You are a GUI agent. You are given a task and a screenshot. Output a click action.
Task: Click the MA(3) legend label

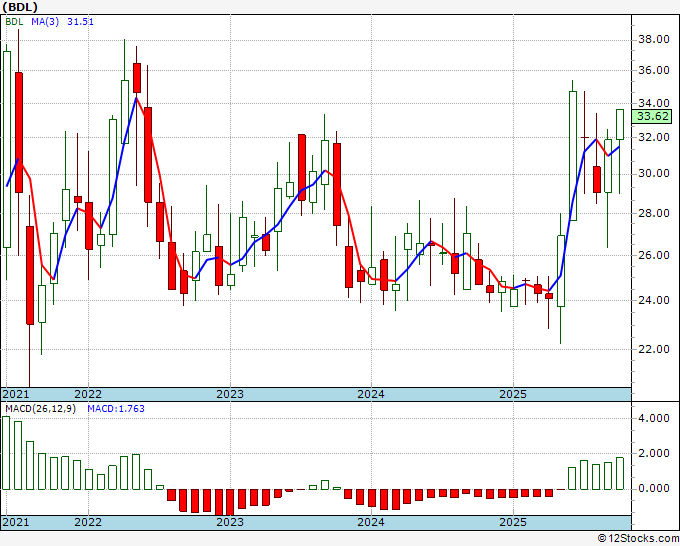[45, 22]
